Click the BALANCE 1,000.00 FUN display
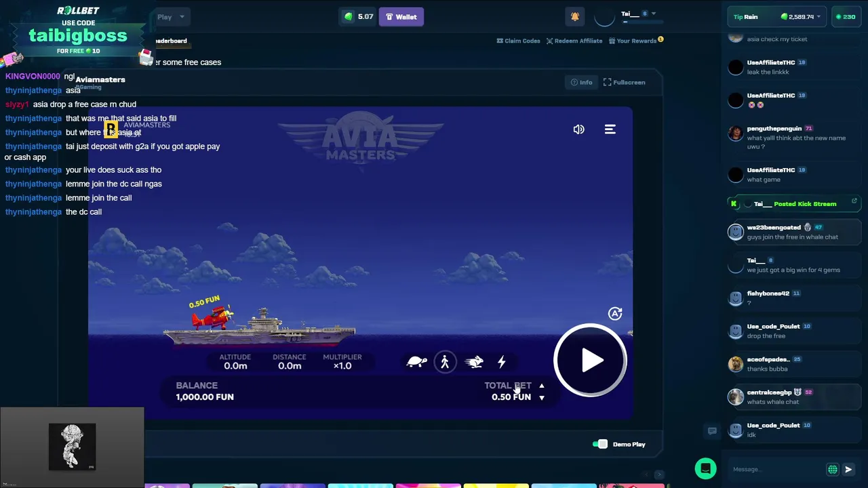Viewport: 868px width, 488px height. click(205, 391)
